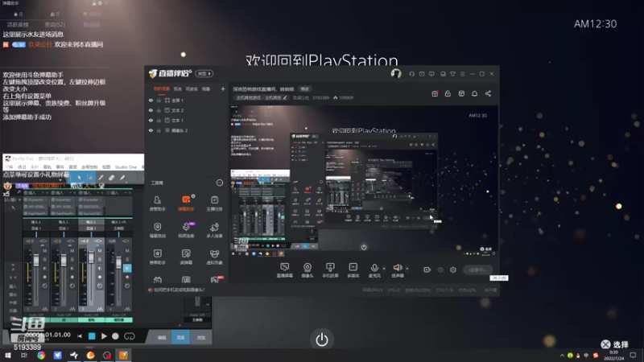Lock the 摄像头 2 layer

[159, 130]
